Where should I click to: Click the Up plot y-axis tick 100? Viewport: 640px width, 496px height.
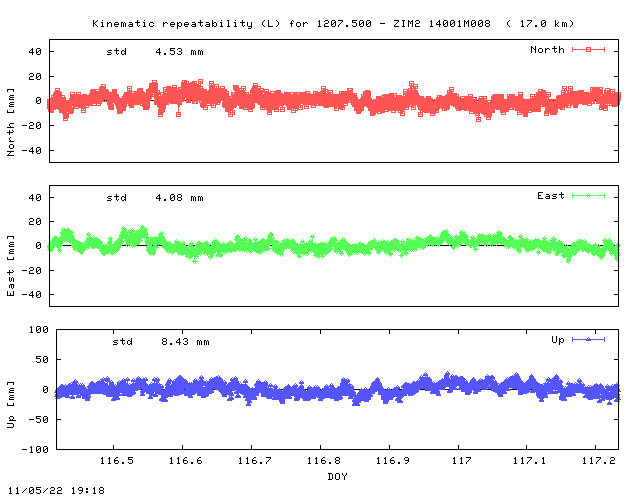coord(38,329)
